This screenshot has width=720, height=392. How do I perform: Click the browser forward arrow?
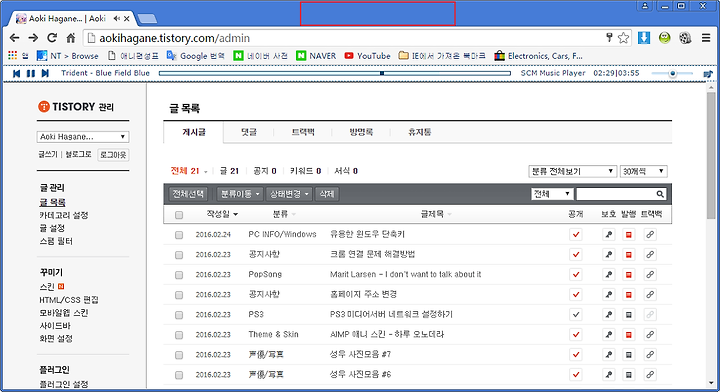(x=33, y=38)
